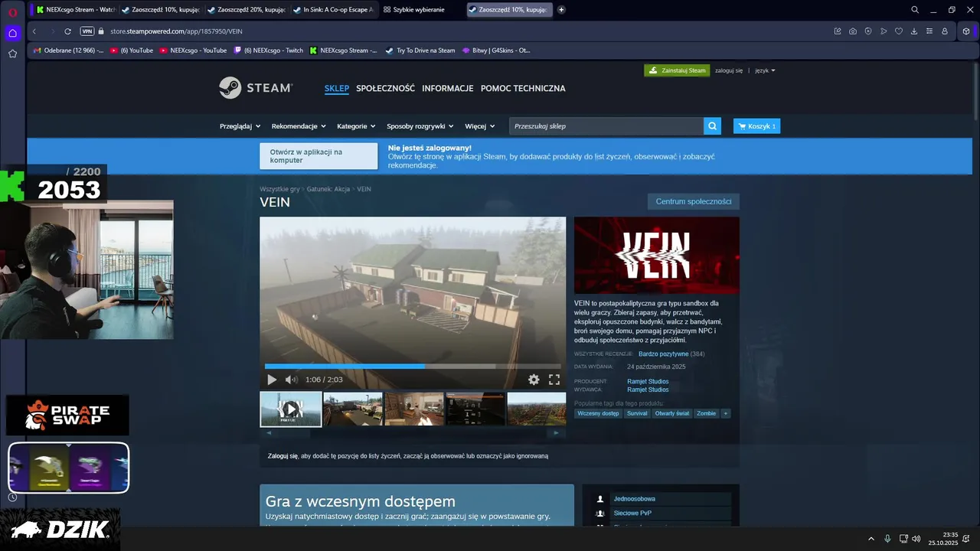
Task: Click thumbnail strip right scroll arrow
Action: pyautogui.click(x=556, y=432)
